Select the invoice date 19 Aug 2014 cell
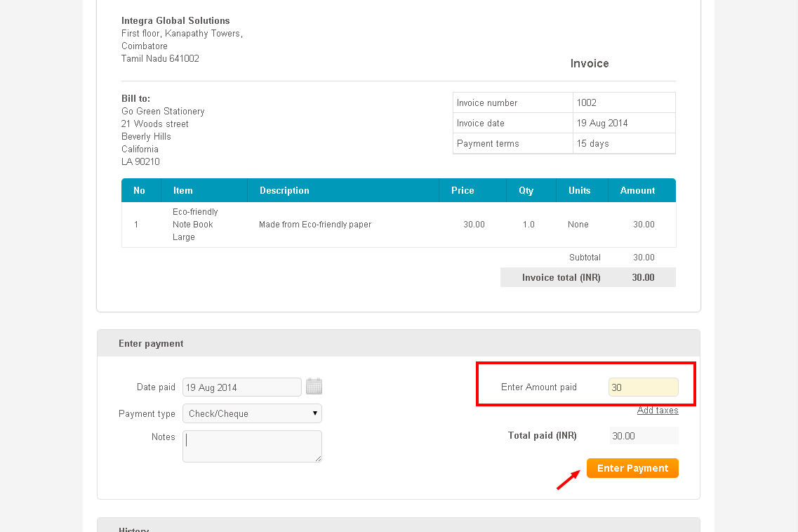Image resolution: width=798 pixels, height=532 pixels. [624, 124]
